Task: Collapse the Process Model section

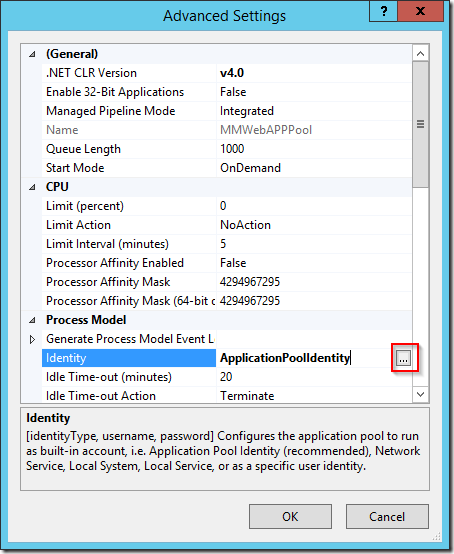Action: click(32, 320)
